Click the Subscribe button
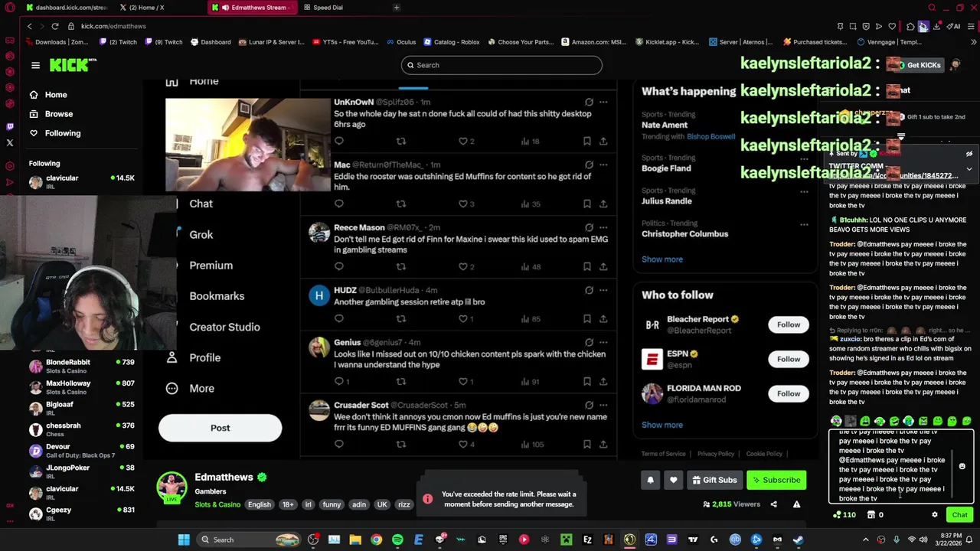The image size is (980, 551). click(x=776, y=480)
